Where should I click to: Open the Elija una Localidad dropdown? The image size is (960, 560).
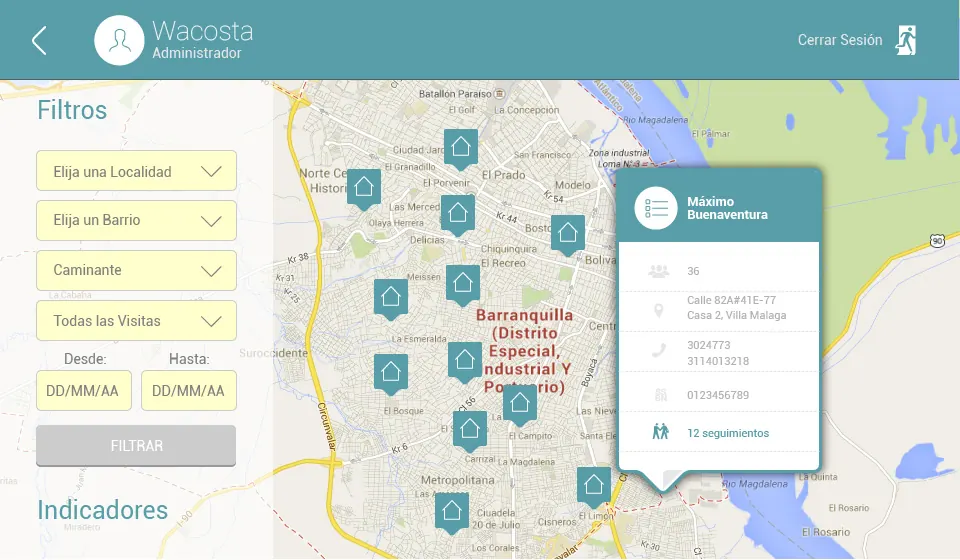coord(137,171)
